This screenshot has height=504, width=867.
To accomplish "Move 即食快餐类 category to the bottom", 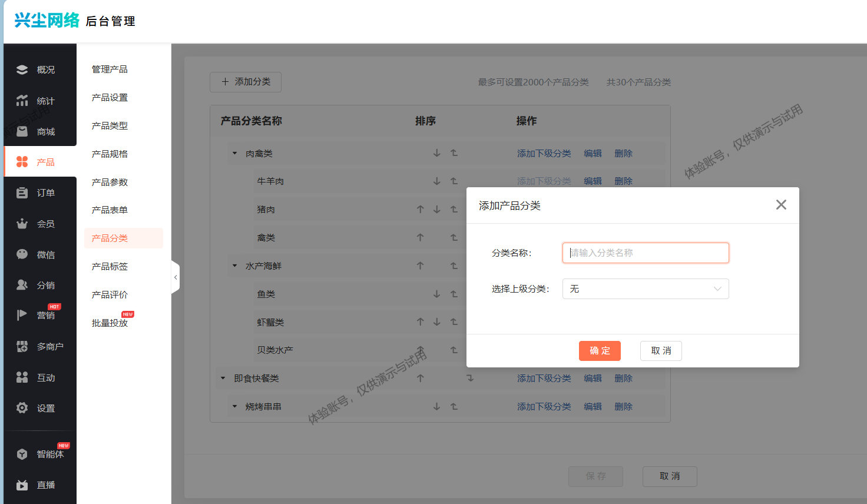I will point(470,378).
